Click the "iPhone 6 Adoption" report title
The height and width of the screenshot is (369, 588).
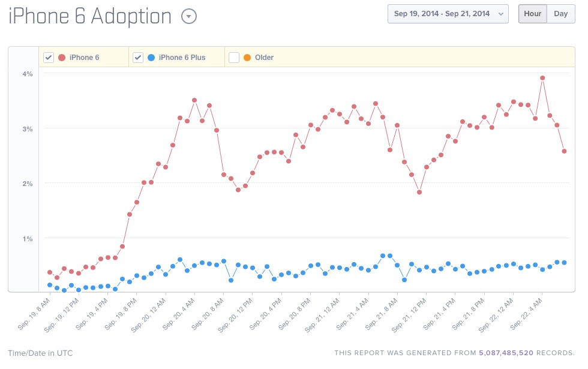[90, 17]
